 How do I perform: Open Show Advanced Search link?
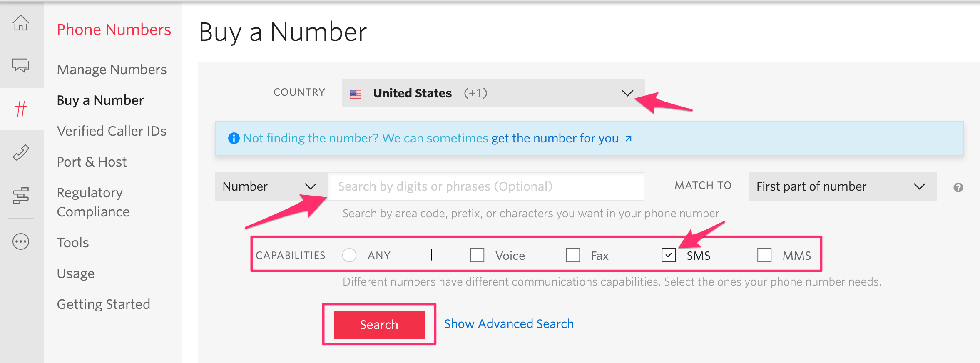[508, 323]
